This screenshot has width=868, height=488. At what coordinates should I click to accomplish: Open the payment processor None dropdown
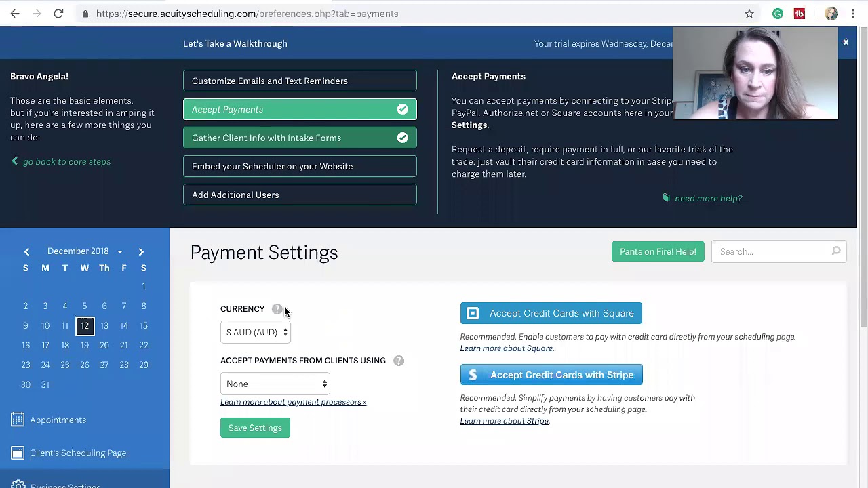pos(275,384)
